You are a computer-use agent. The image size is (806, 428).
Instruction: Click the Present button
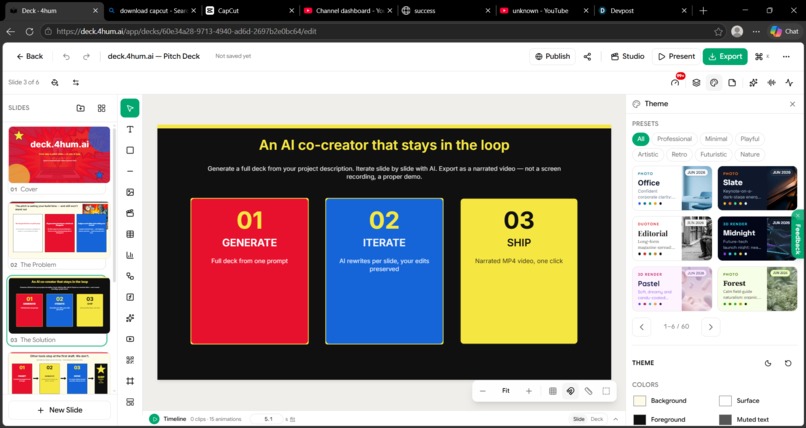[x=676, y=57]
